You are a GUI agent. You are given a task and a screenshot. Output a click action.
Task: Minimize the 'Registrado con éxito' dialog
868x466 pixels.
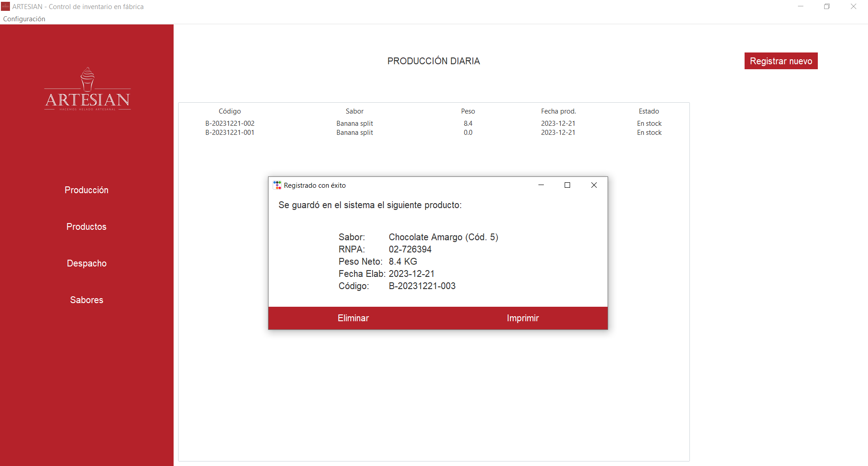tap(541, 185)
